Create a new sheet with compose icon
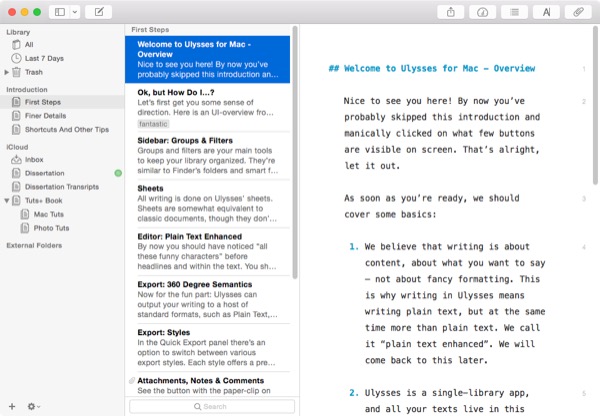Viewport: 600px width, 416px height. 99,12
